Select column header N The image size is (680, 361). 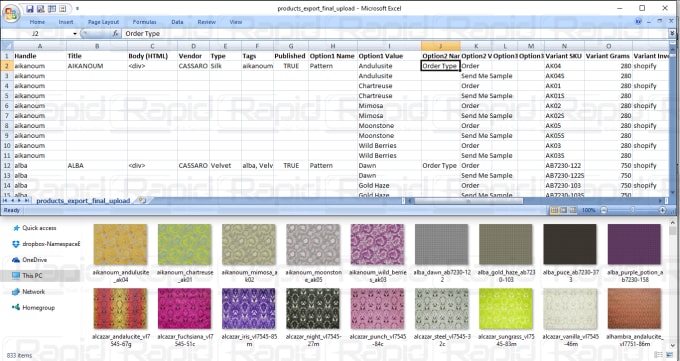(x=564, y=46)
